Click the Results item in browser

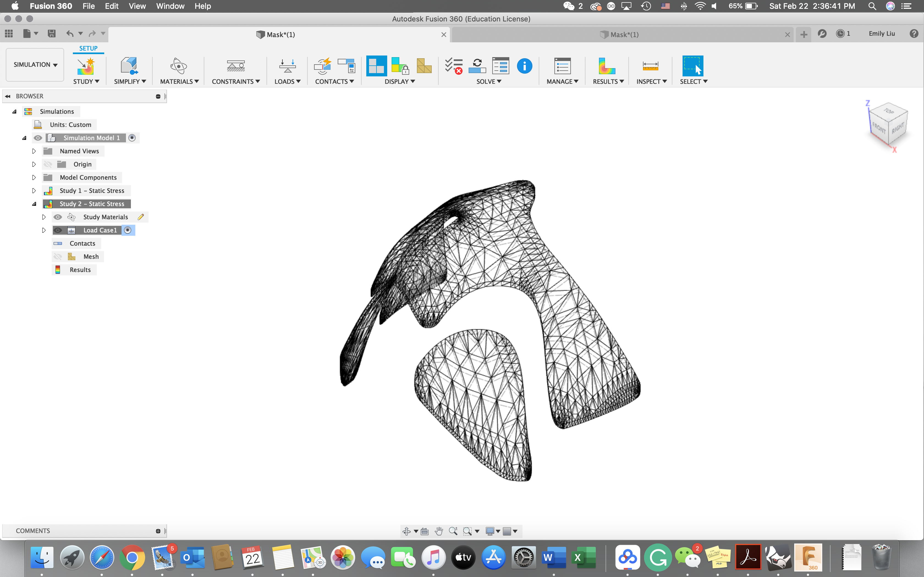pos(80,270)
